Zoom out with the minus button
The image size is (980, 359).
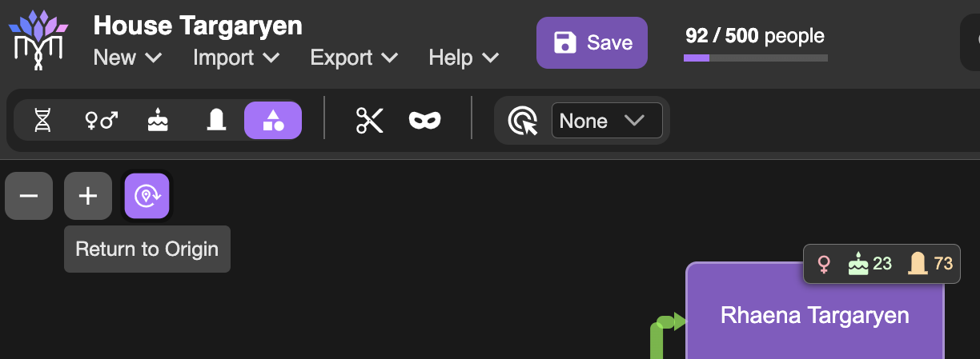pos(29,196)
